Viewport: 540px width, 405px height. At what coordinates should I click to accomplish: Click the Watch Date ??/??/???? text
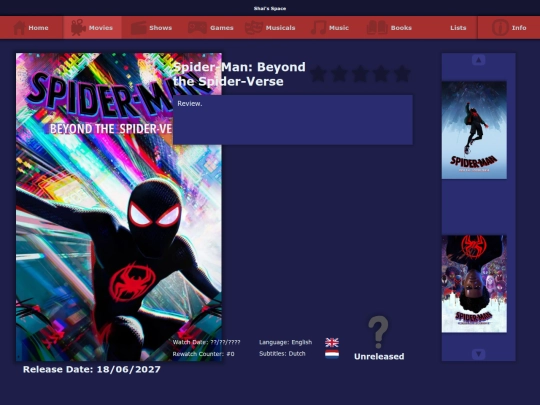point(206,342)
